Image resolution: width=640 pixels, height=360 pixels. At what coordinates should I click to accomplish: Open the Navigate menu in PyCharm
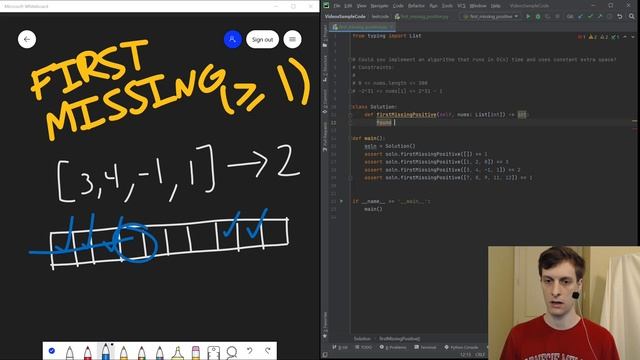coord(379,6)
